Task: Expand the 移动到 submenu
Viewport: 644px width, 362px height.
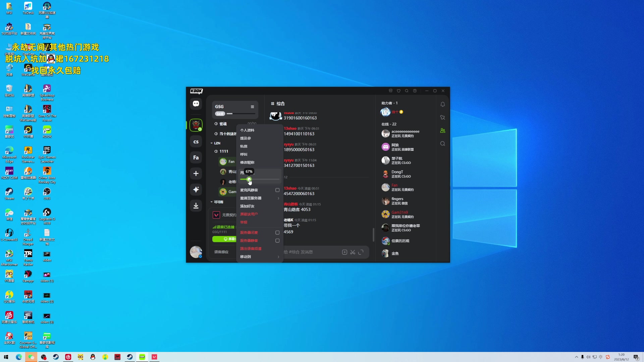Action: (x=260, y=257)
